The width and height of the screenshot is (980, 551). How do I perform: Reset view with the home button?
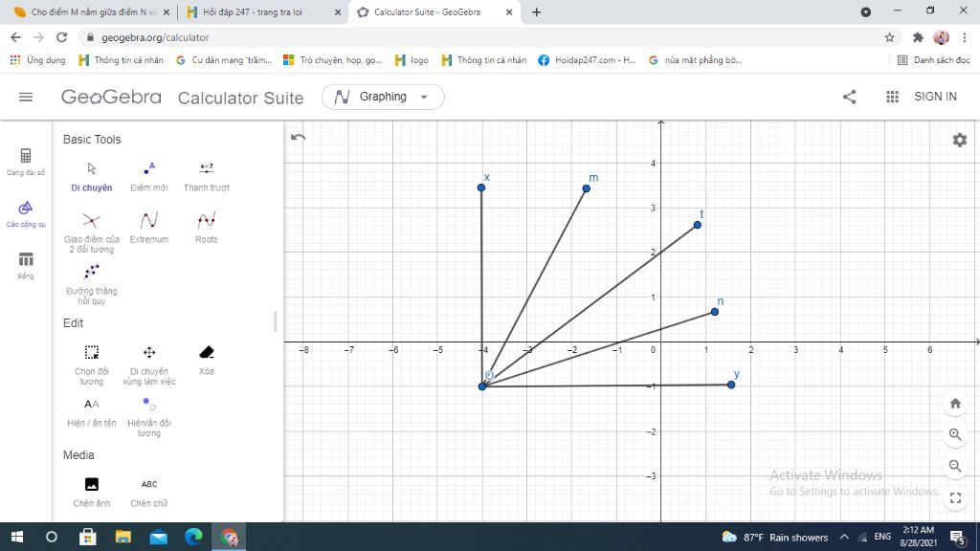[955, 404]
